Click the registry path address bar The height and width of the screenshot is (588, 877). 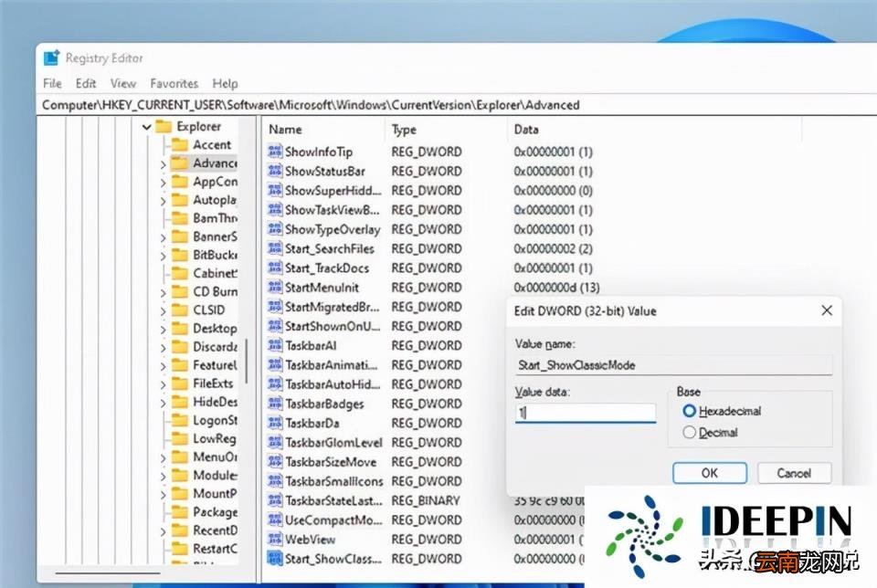click(456, 105)
